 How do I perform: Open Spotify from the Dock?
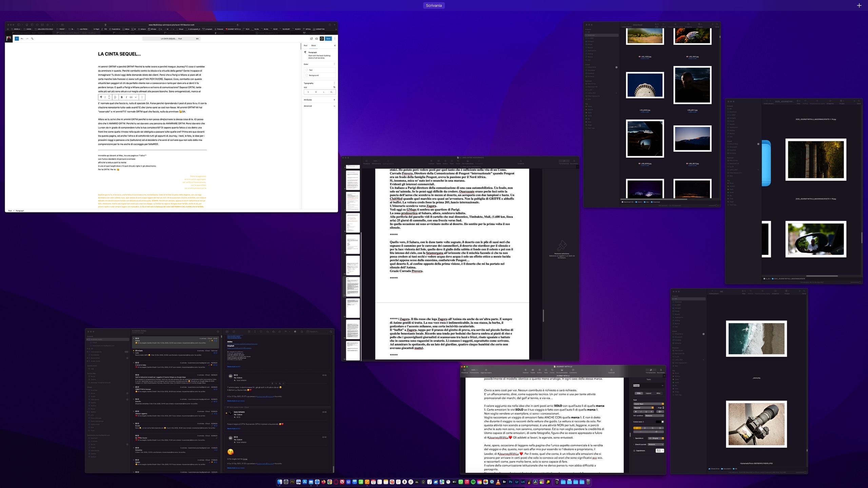click(x=473, y=482)
